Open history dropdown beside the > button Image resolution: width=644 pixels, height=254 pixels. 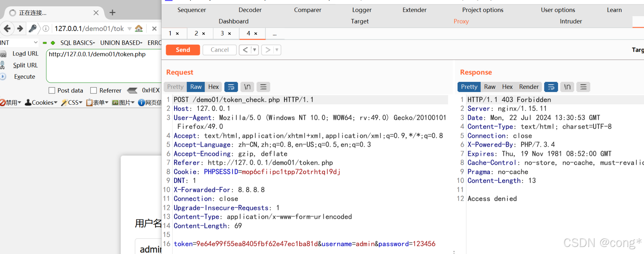(277, 50)
